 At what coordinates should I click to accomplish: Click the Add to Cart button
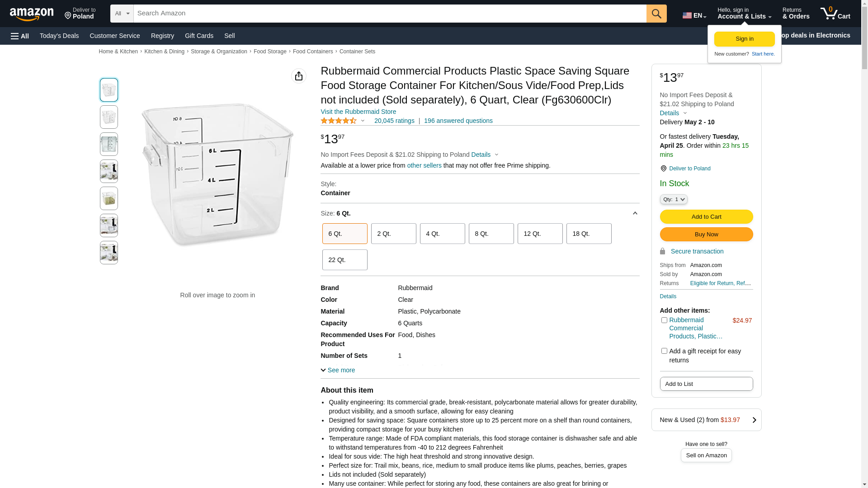pos(706,217)
